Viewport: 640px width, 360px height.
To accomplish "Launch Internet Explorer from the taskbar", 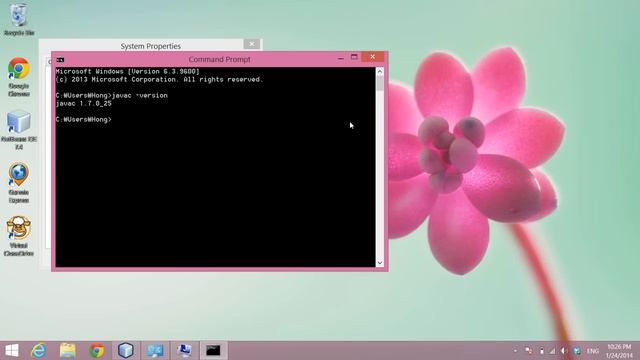I will tap(39, 350).
